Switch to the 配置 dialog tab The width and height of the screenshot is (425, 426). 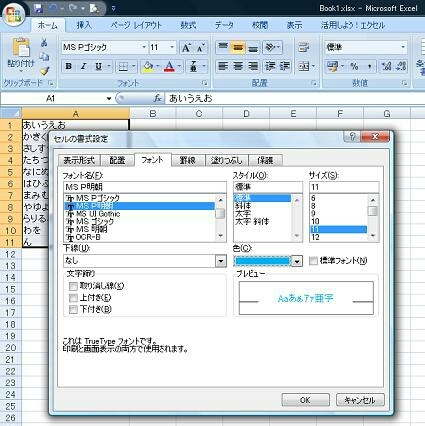[117, 160]
